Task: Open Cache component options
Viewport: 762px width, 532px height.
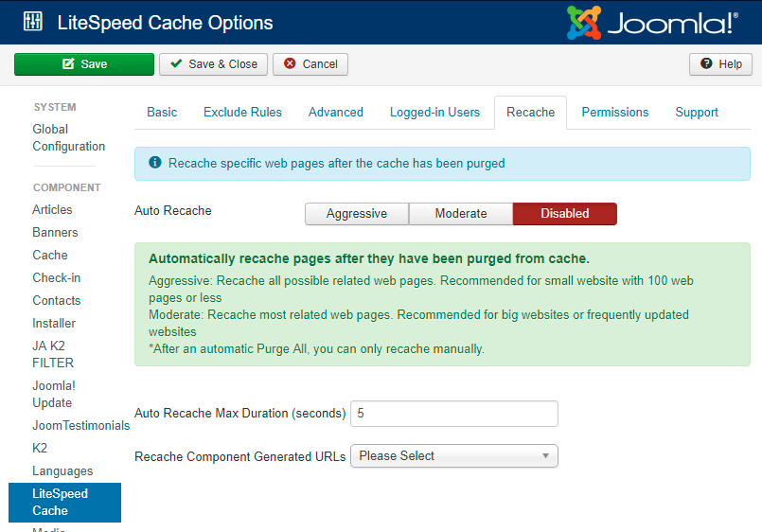Action: coord(50,255)
